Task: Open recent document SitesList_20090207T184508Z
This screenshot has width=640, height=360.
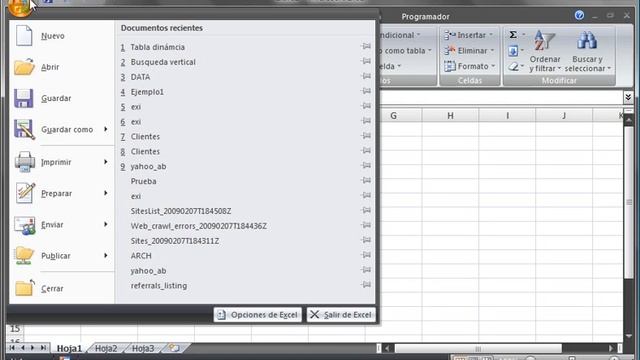Action: pos(181,211)
